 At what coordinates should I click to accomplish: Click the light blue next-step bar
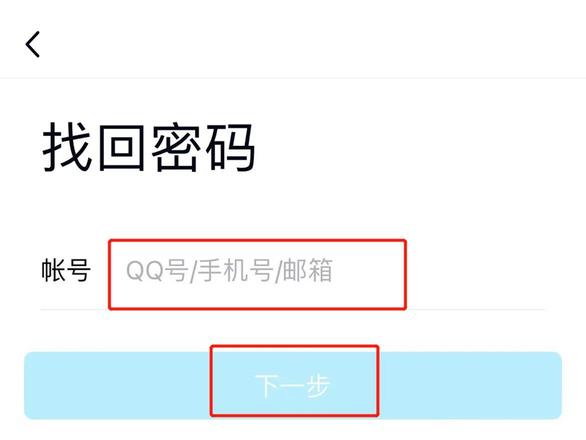[x=293, y=385]
